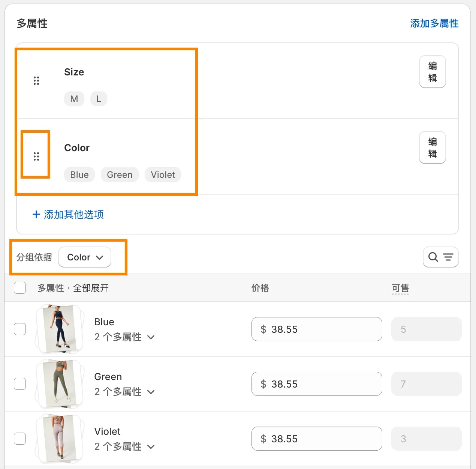
Task: Expand the Green row's variant list
Action: coord(124,392)
